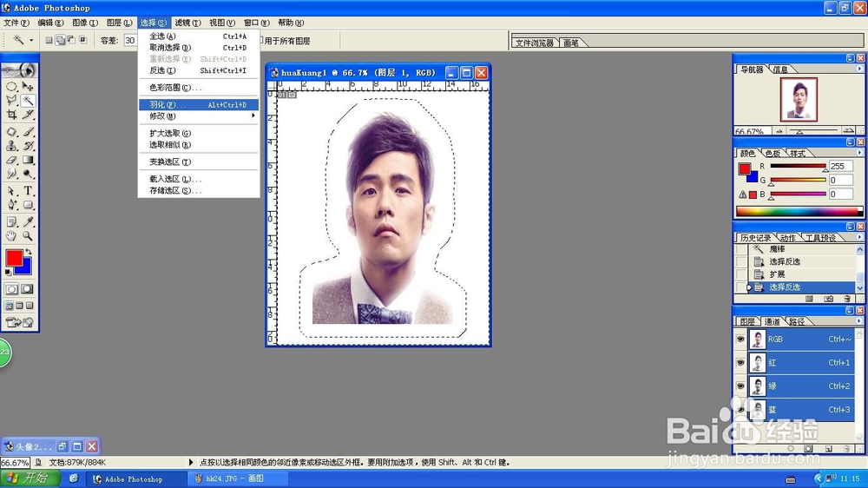The width and height of the screenshot is (868, 488).
Task: Select the Pen tool
Action: 11,204
